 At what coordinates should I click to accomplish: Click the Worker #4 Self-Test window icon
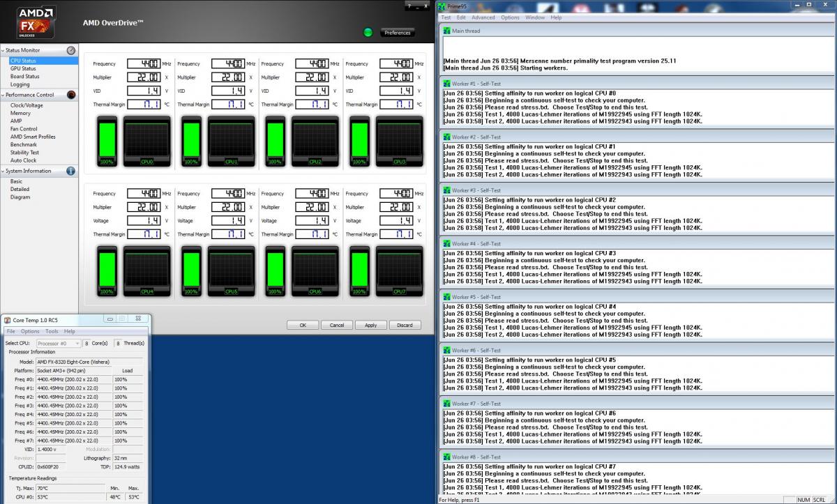[447, 244]
